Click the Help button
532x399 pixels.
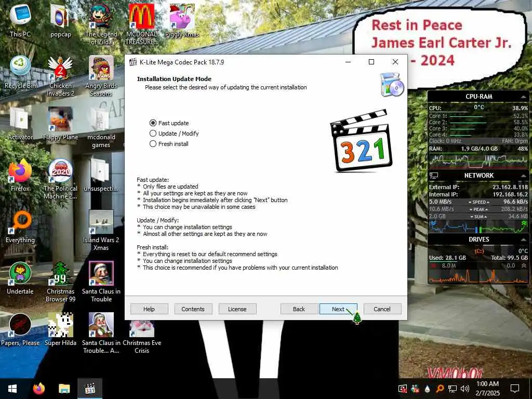click(x=149, y=309)
